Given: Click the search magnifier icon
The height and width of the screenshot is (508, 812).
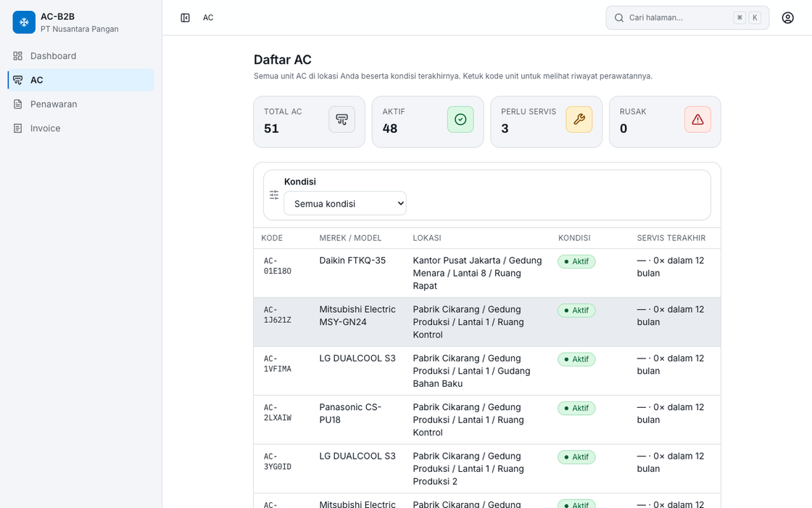Looking at the screenshot, I should [x=619, y=17].
